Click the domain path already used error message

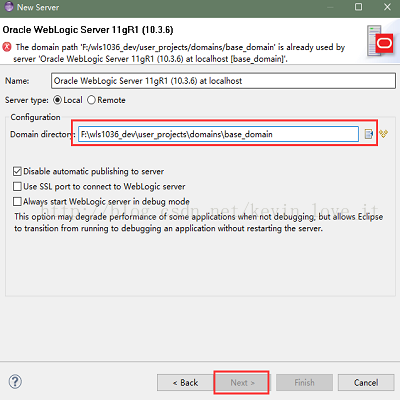179,53
